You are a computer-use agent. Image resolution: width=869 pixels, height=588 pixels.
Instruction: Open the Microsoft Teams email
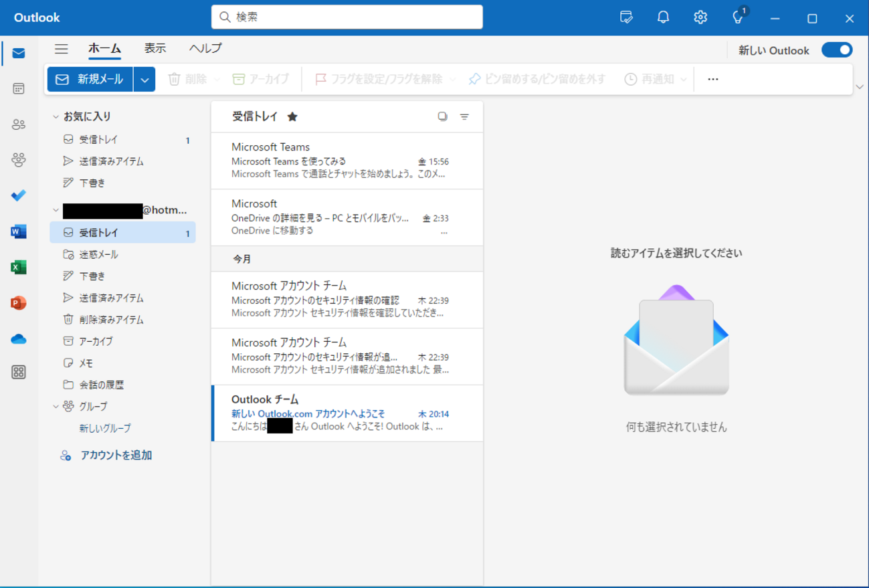pyautogui.click(x=347, y=161)
